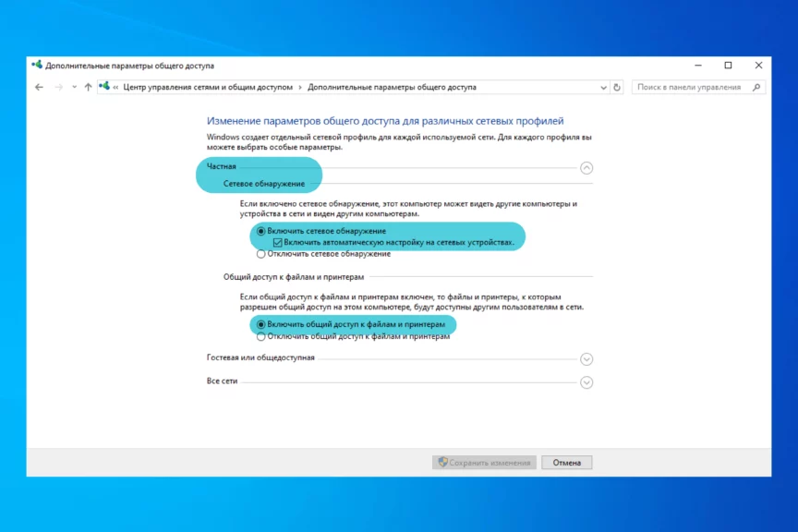Click the Back navigation arrow
798x532 pixels.
click(x=39, y=87)
